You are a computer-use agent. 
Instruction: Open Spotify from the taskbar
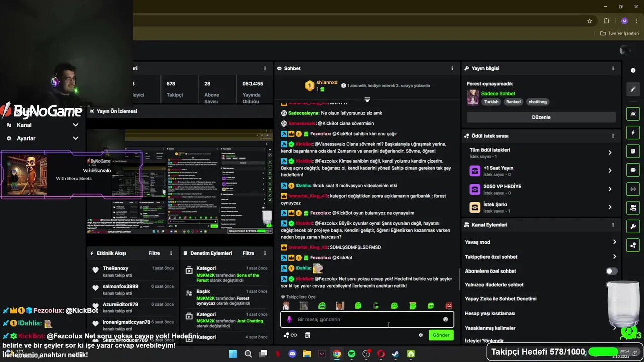(351, 354)
